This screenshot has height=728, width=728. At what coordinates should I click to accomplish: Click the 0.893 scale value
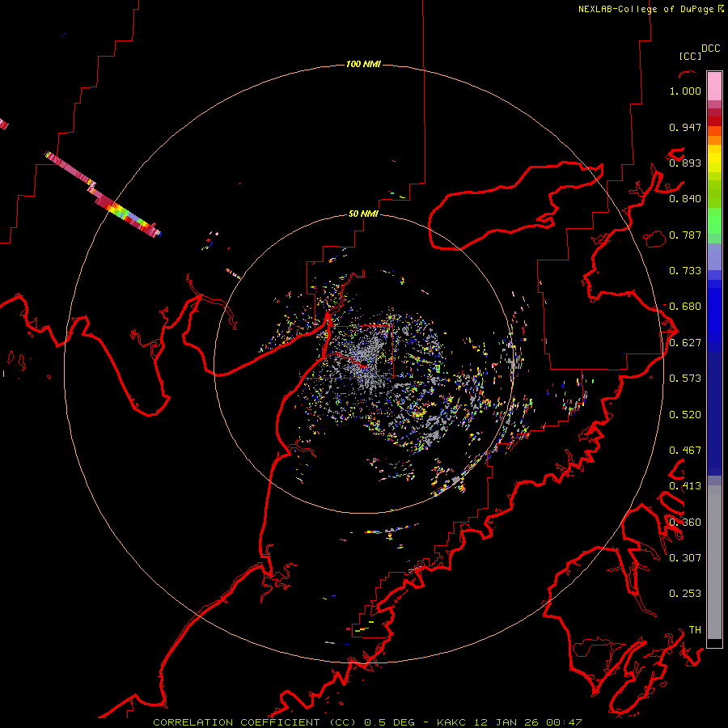pyautogui.click(x=685, y=163)
